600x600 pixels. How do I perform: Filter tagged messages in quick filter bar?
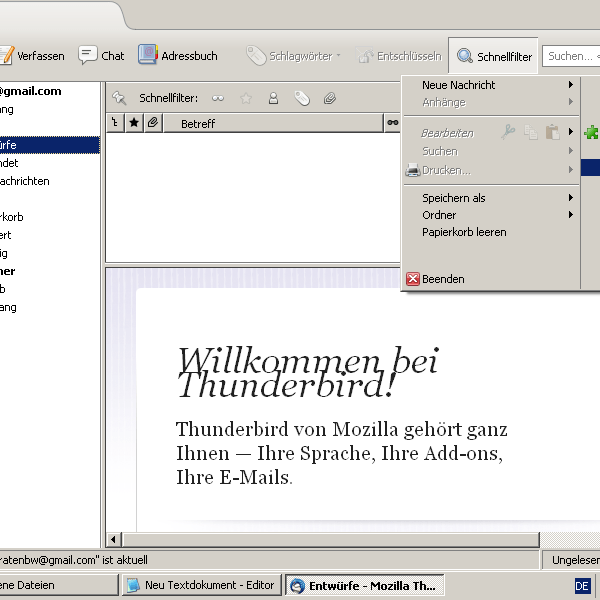(302, 99)
